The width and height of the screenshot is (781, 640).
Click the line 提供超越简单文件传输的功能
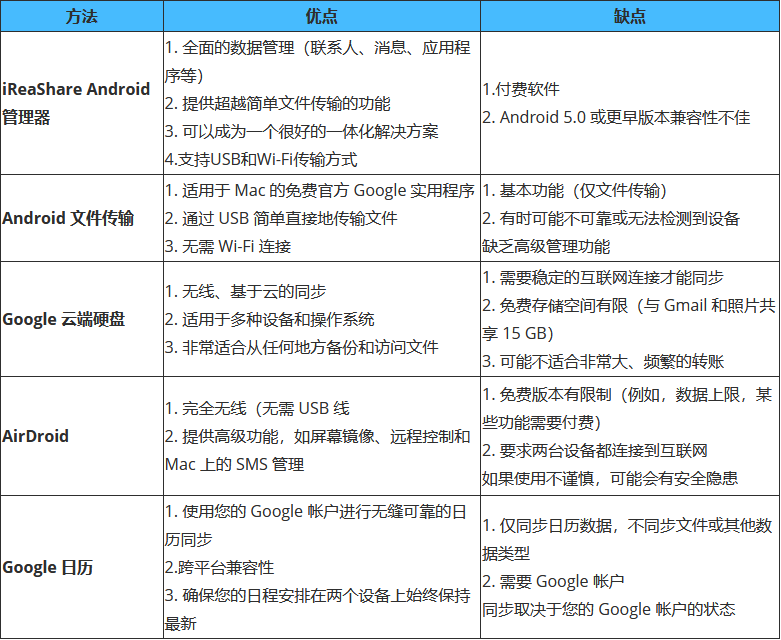tap(277, 104)
